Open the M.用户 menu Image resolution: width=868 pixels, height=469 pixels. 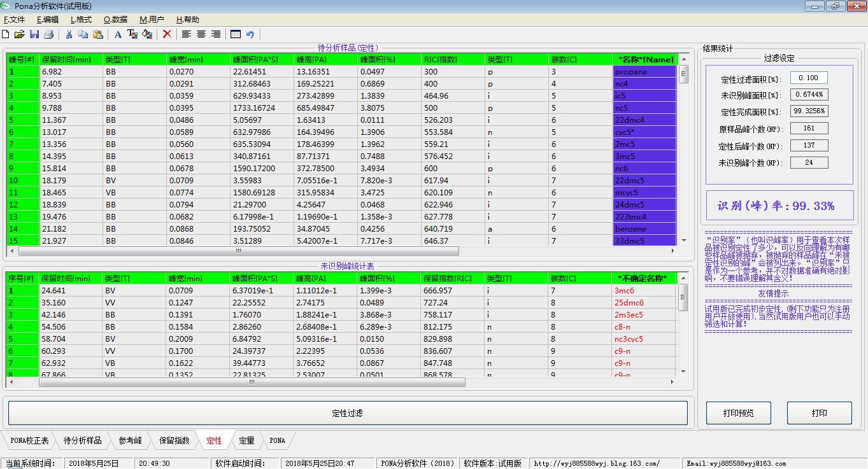click(152, 20)
